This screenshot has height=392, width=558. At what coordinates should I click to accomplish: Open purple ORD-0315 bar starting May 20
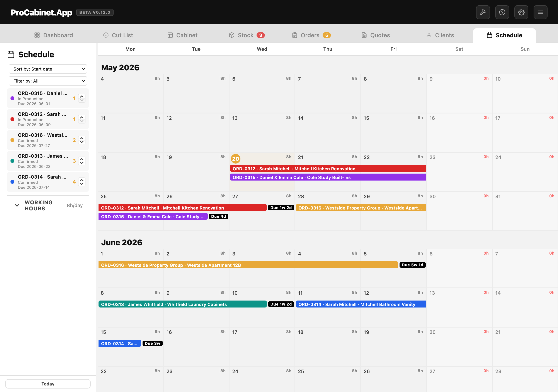coord(328,177)
